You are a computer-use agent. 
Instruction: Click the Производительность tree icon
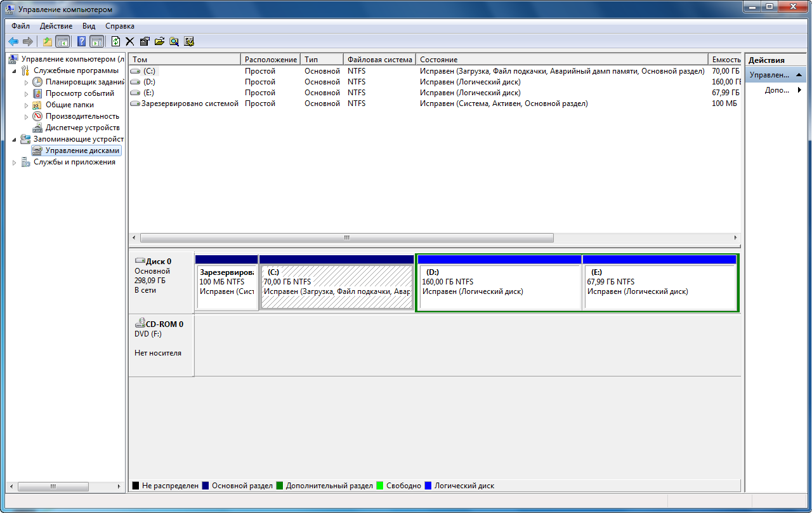point(37,116)
